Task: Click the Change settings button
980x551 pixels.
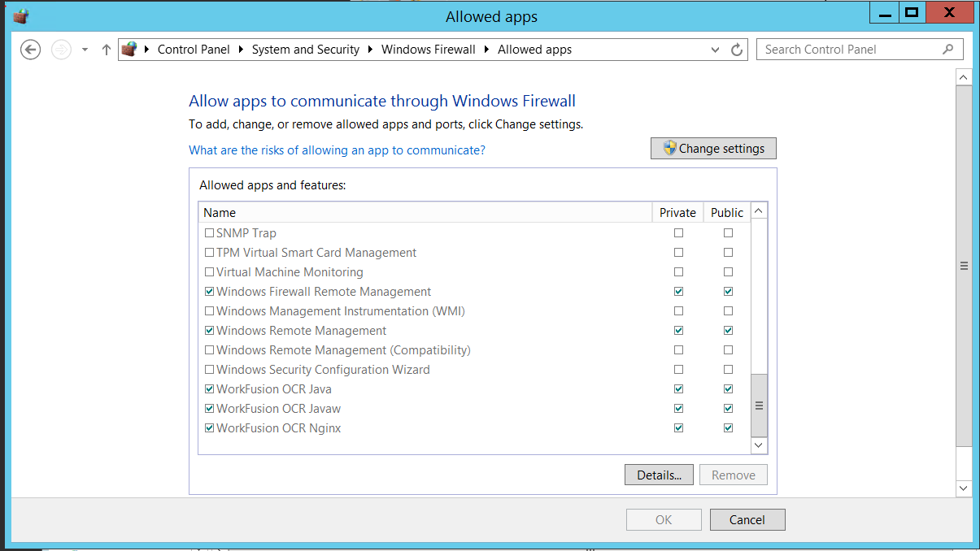Action: tap(713, 149)
